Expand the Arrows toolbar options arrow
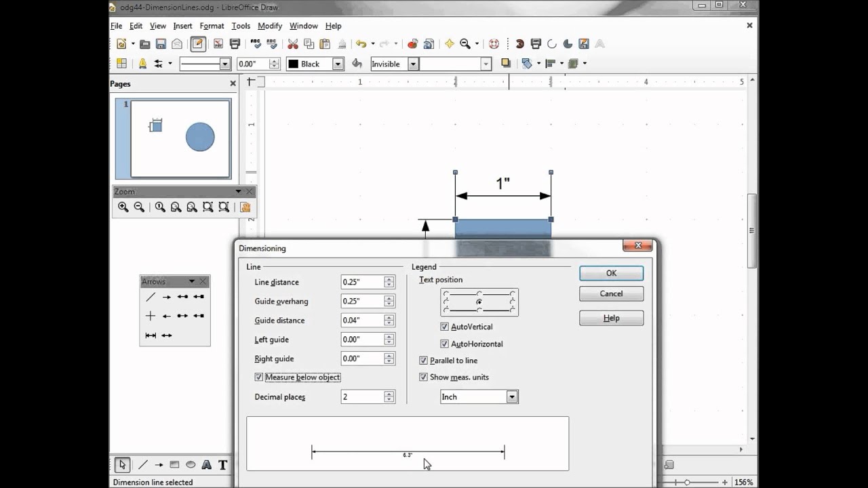Viewport: 868px width, 488px height. 192,281
